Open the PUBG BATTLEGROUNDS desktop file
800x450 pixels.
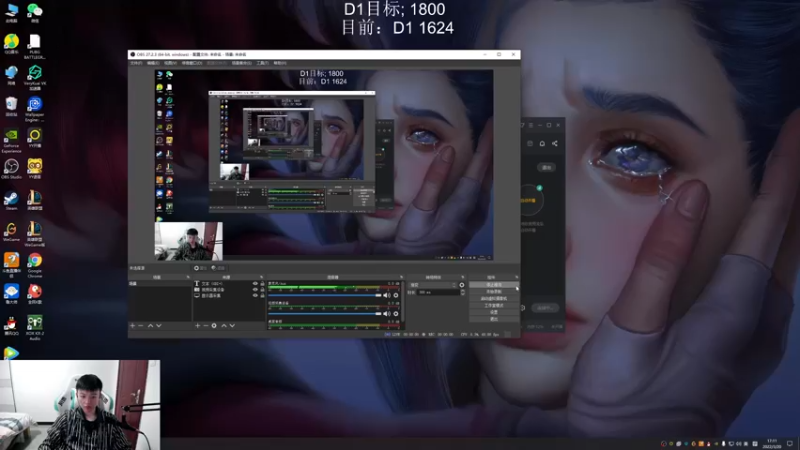coord(35,47)
